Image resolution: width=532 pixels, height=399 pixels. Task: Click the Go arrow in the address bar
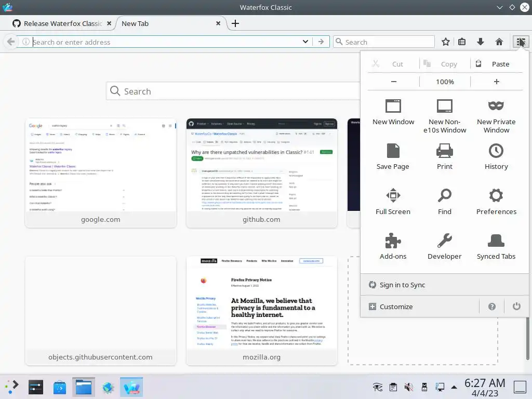click(x=321, y=42)
